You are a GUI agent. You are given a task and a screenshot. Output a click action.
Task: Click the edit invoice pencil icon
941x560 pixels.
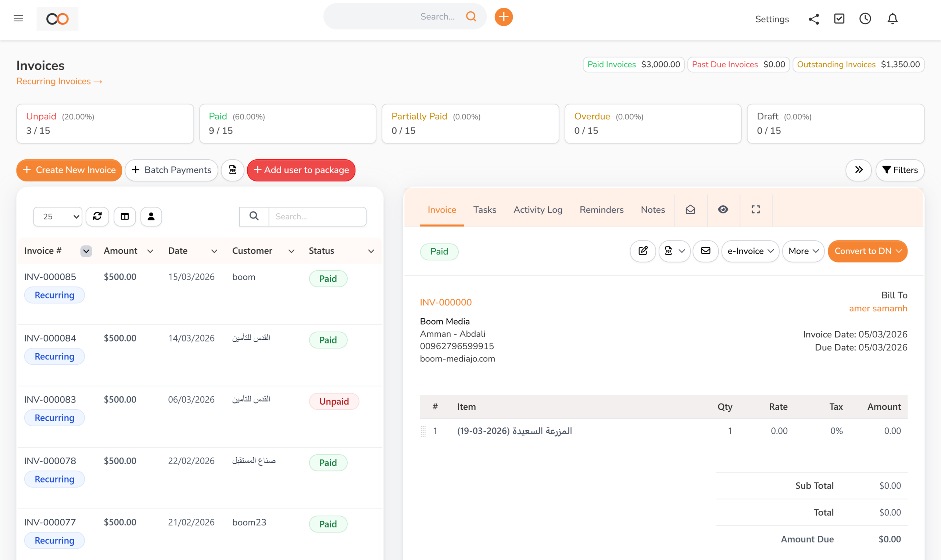pos(643,251)
